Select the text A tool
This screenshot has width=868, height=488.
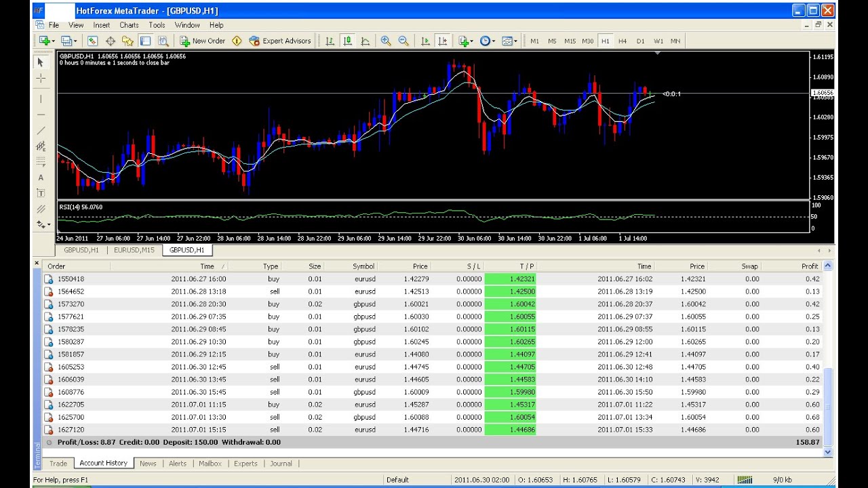41,178
